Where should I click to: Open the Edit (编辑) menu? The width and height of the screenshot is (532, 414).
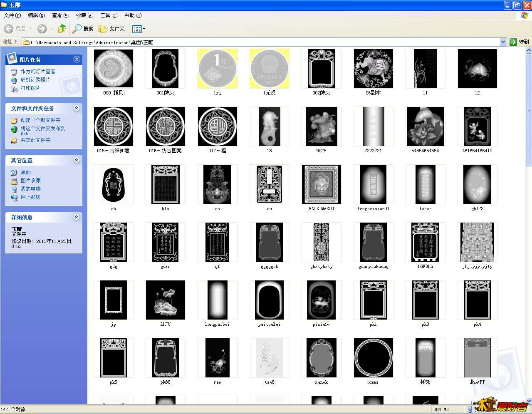pyautogui.click(x=36, y=15)
